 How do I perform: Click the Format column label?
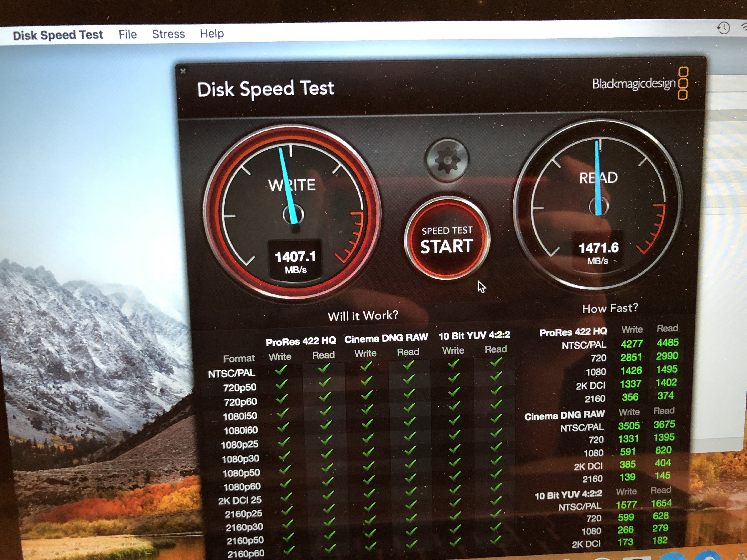pos(239,358)
